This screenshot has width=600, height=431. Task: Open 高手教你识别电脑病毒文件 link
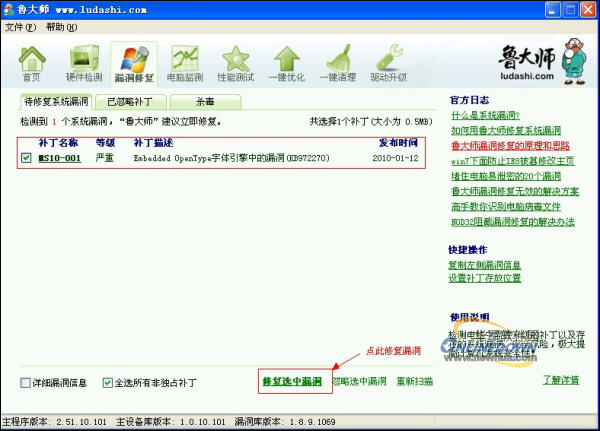point(506,207)
